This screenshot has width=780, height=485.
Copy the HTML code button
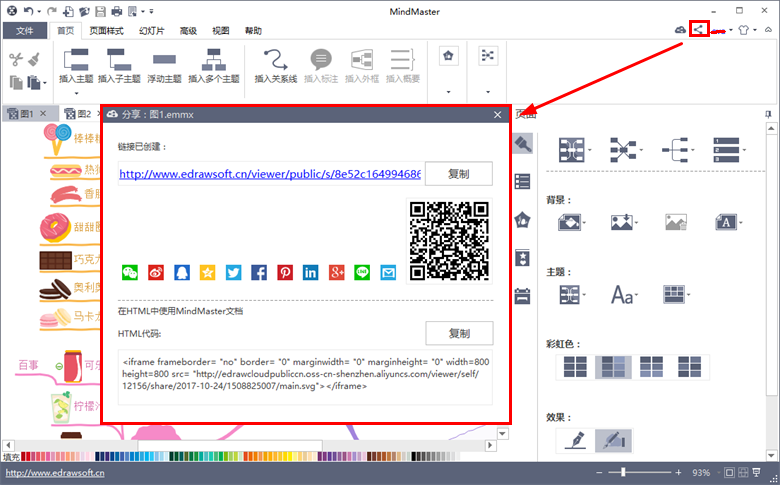(459, 333)
